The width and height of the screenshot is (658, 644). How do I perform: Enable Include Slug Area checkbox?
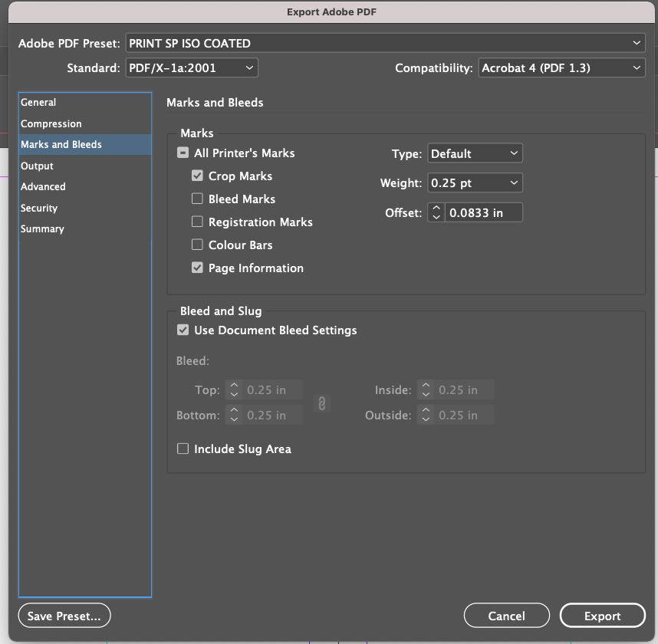coord(183,449)
